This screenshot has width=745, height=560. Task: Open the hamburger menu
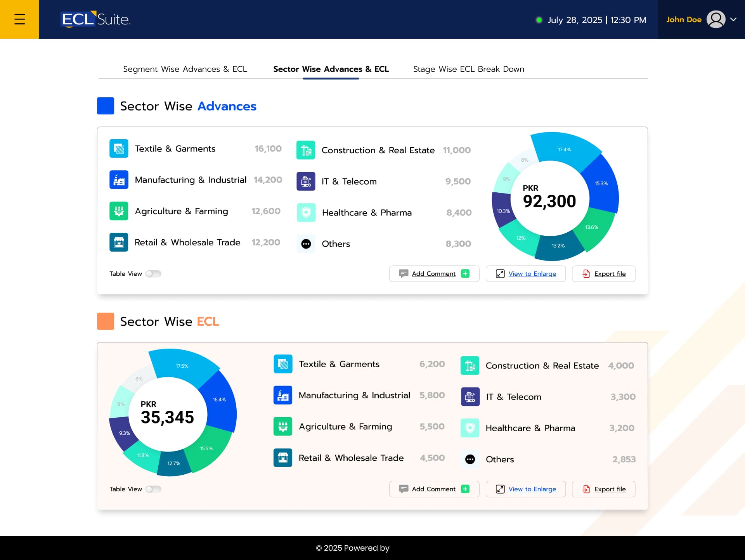click(x=19, y=19)
